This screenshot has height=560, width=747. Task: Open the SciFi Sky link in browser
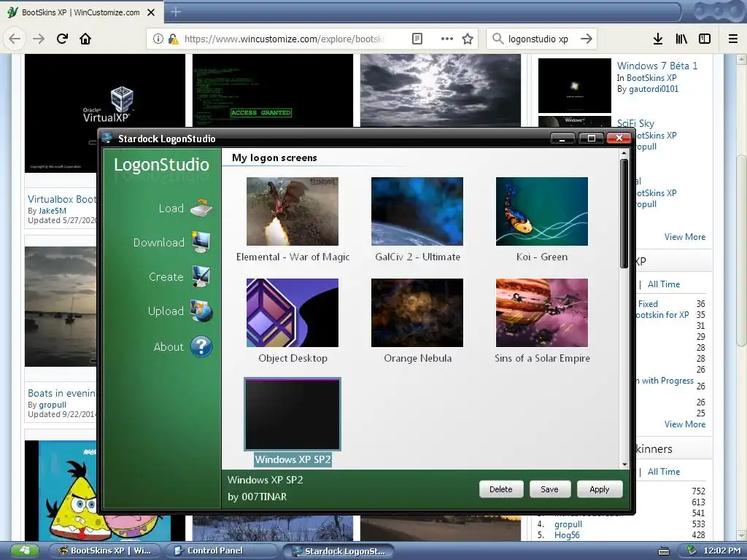tap(635, 123)
